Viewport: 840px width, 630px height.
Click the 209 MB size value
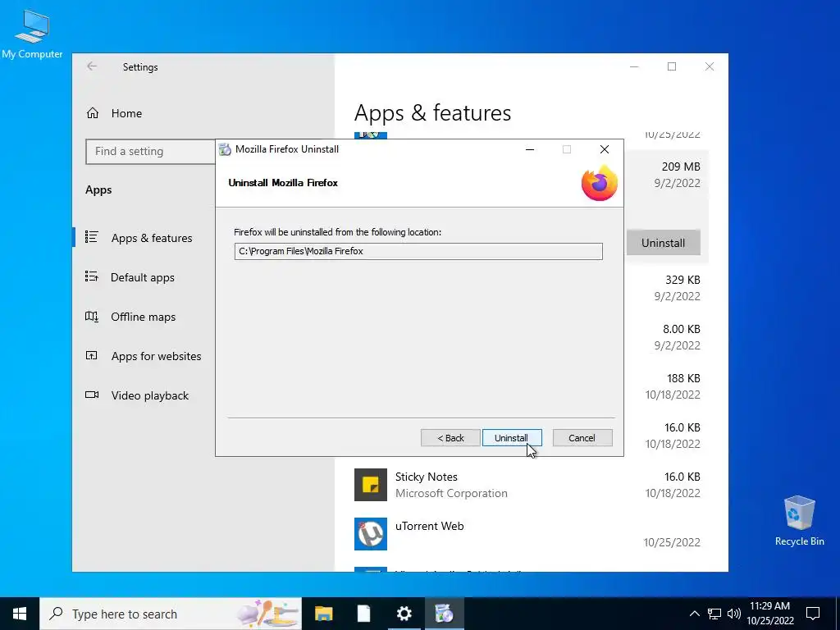(680, 167)
